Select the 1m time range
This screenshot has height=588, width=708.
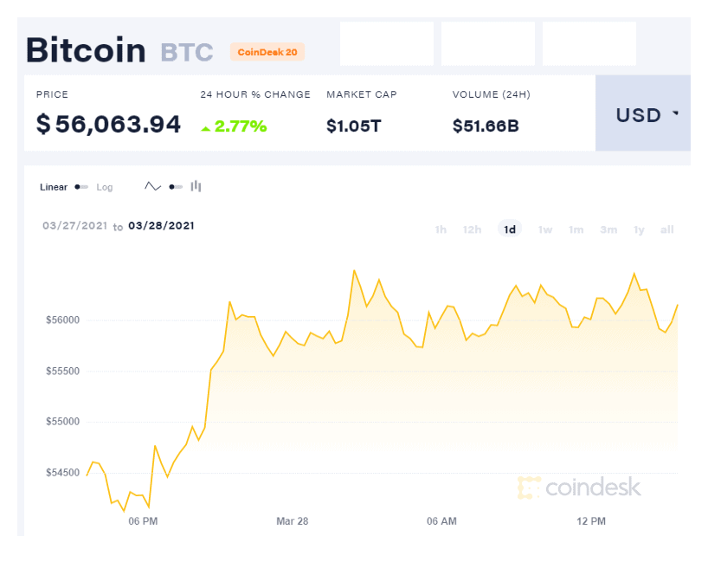576,229
